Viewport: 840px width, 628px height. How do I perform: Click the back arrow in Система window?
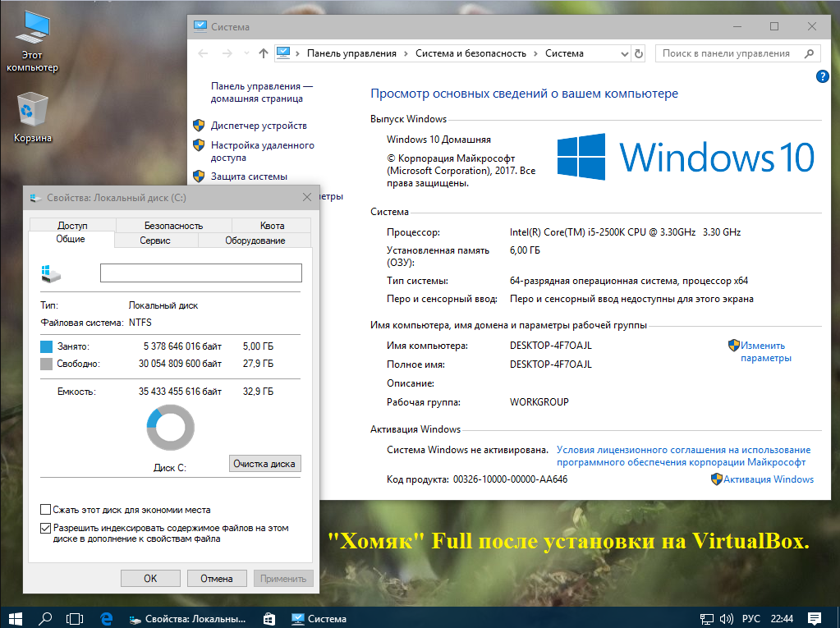[x=203, y=53]
